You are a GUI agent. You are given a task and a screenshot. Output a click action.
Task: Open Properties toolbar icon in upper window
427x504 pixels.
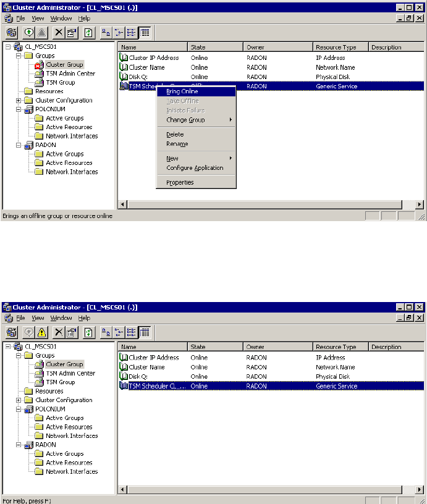pos(72,33)
